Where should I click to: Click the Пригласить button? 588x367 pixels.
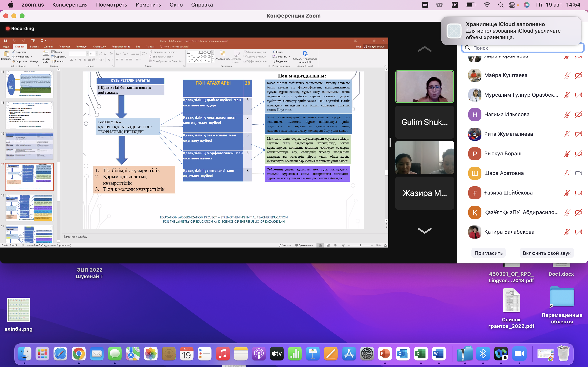488,253
